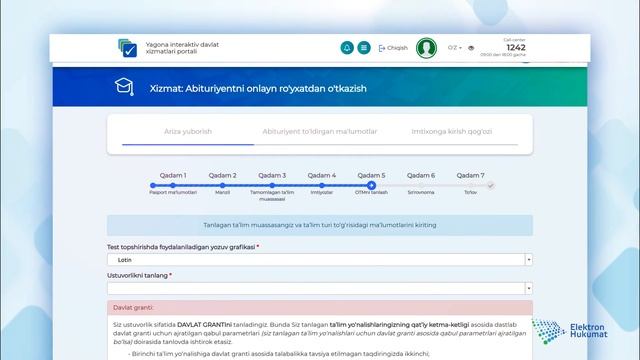
Task: Go to Qadam 4 Imtiyozlar step
Action: click(x=322, y=185)
